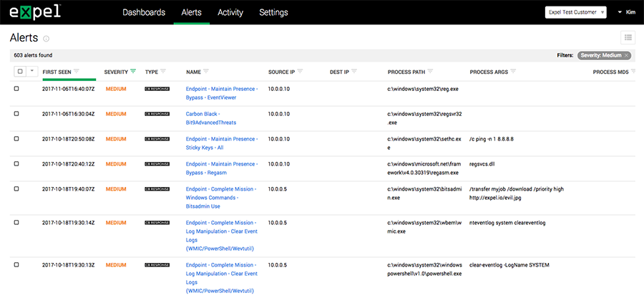This screenshot has height=298, width=644.
Task: Open the Bitsadmin Use alert link
Action: 221,198
